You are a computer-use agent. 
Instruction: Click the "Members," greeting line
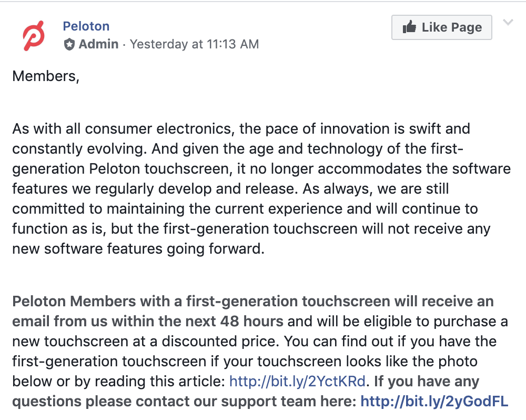46,76
